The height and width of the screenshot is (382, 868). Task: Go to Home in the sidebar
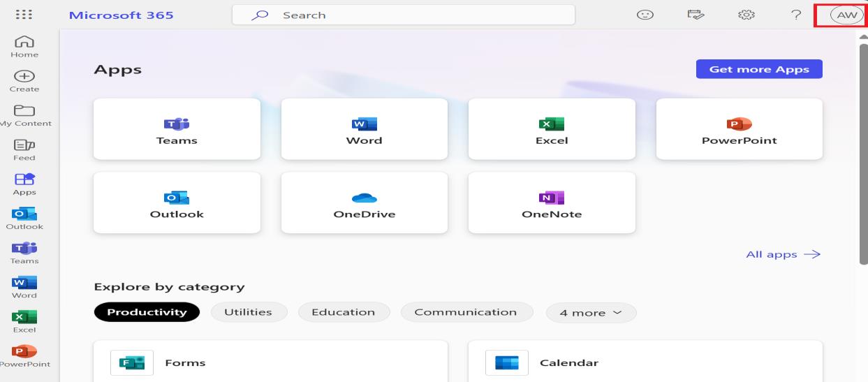pyautogui.click(x=23, y=47)
